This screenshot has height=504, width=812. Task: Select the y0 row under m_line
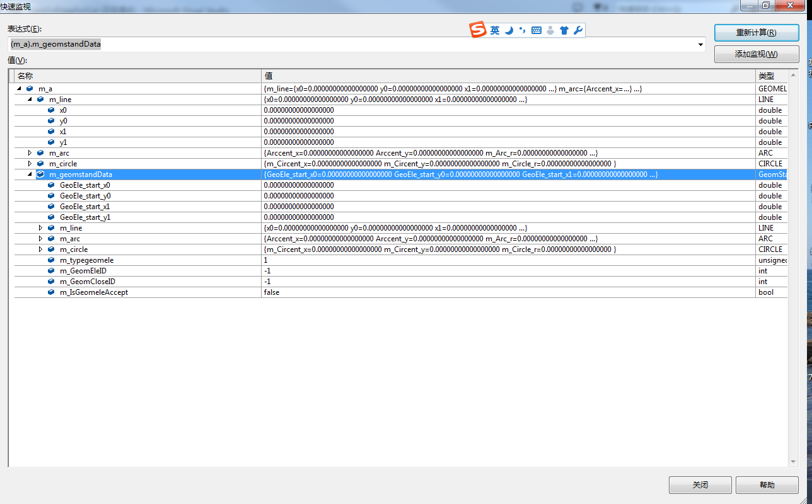400,121
